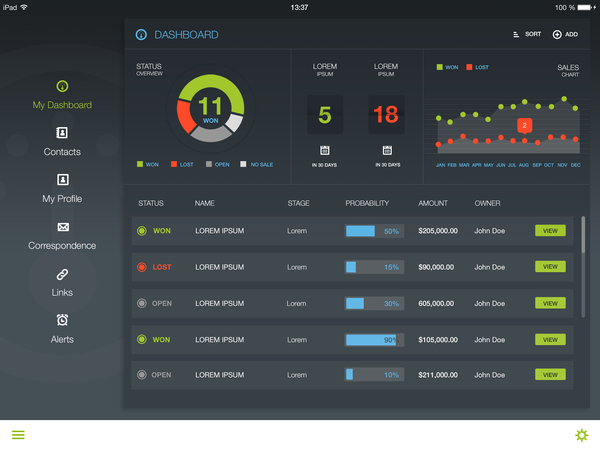Click VIEW for the $105,000.00 row

point(550,340)
